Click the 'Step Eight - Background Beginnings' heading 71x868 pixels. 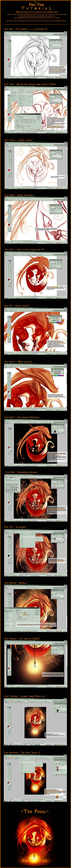23,417
